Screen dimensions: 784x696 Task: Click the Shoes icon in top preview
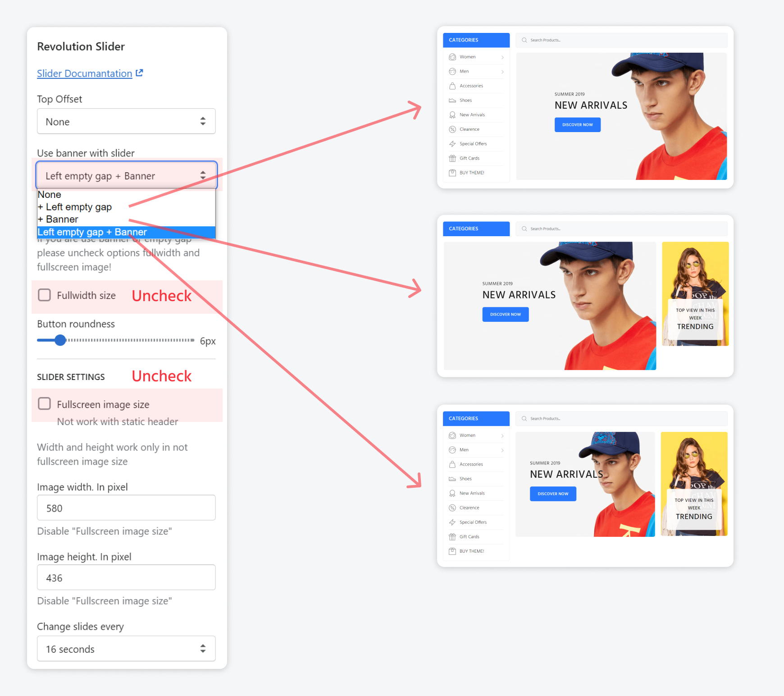tap(452, 101)
